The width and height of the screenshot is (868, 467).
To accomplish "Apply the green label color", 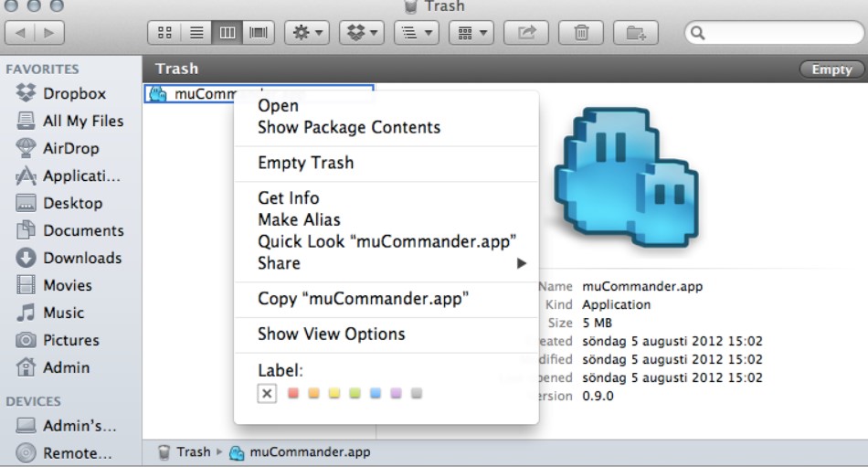I will [355, 393].
